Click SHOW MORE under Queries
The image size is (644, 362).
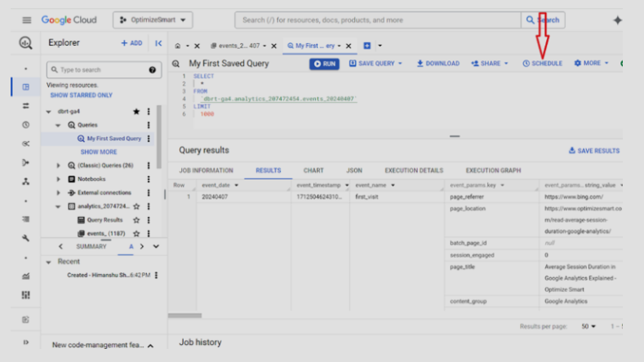pos(99,152)
